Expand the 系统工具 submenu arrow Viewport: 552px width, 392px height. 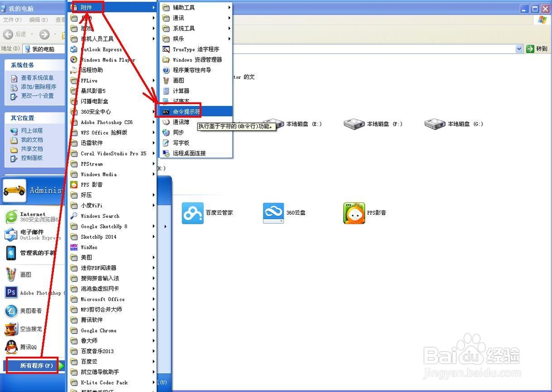(x=229, y=29)
